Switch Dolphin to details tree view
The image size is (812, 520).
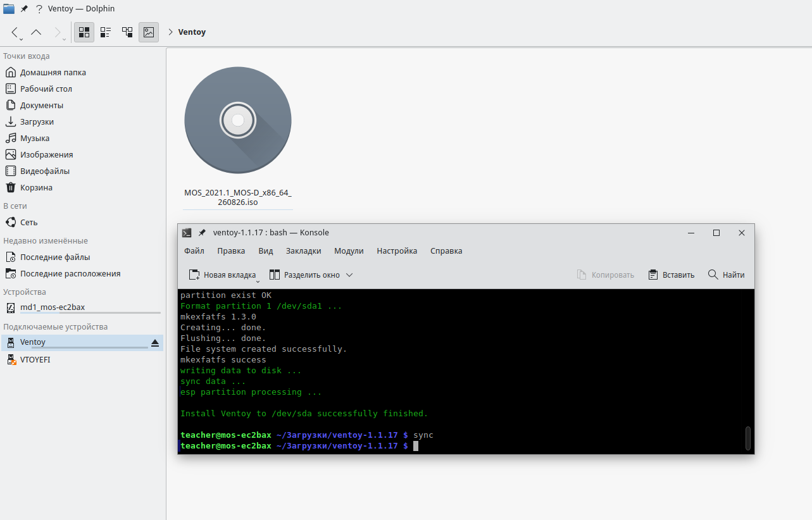pyautogui.click(x=127, y=32)
